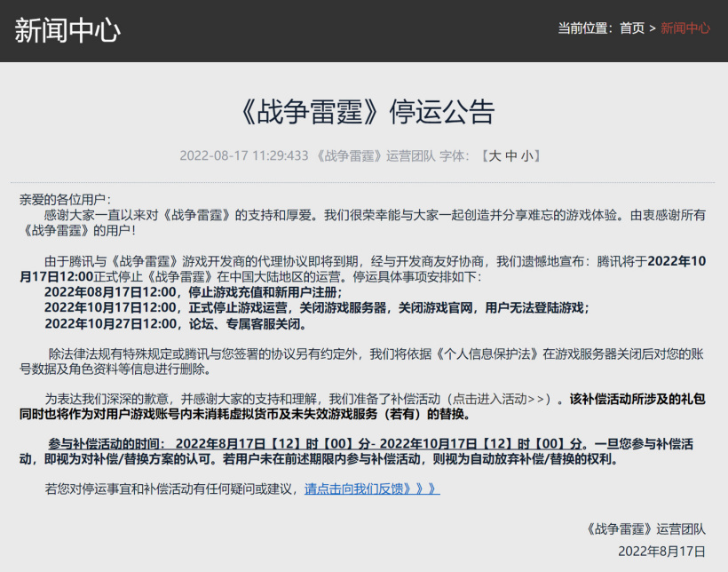Go to 首页 in the breadcrumb
This screenshot has height=572, width=728.
[x=632, y=28]
